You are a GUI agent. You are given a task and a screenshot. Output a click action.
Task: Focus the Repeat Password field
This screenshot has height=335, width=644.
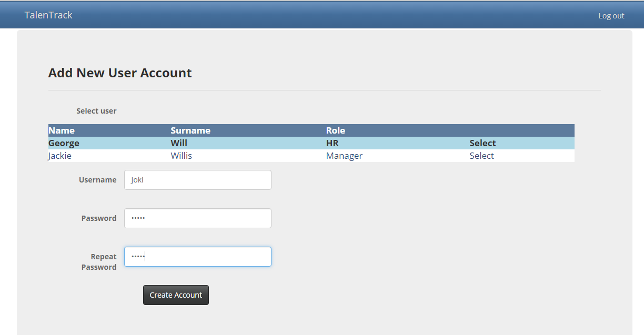pyautogui.click(x=198, y=257)
